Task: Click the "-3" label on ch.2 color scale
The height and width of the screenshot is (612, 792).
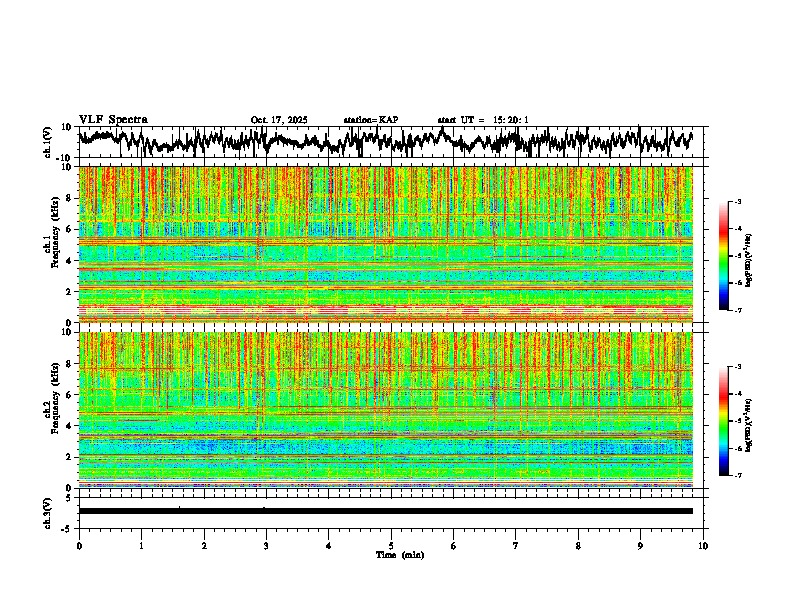Action: 738,367
